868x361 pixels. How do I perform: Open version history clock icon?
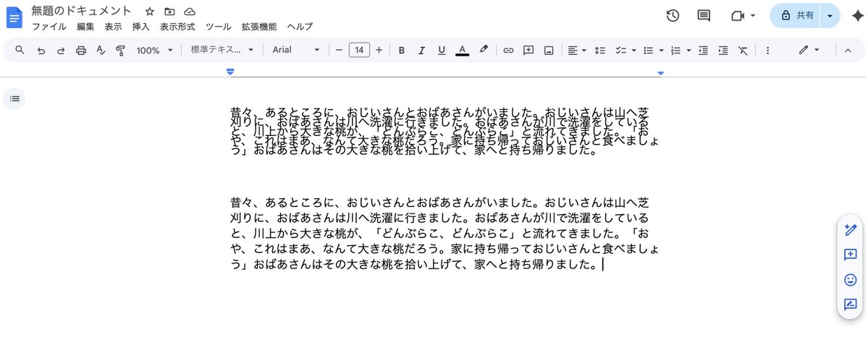[x=673, y=15]
